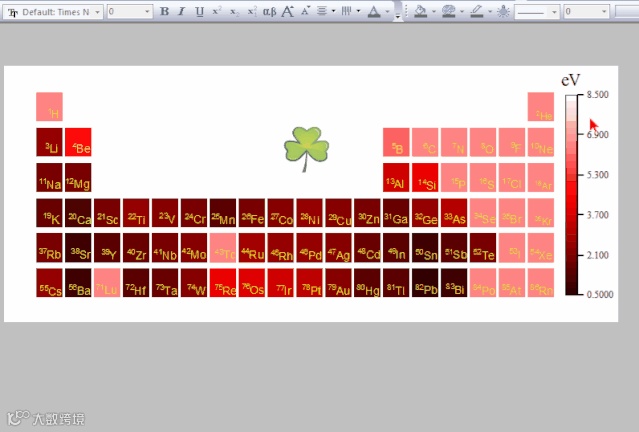Viewport: 639px width, 432px height.
Task: Click the palette pattern icon
Action: pos(448,11)
